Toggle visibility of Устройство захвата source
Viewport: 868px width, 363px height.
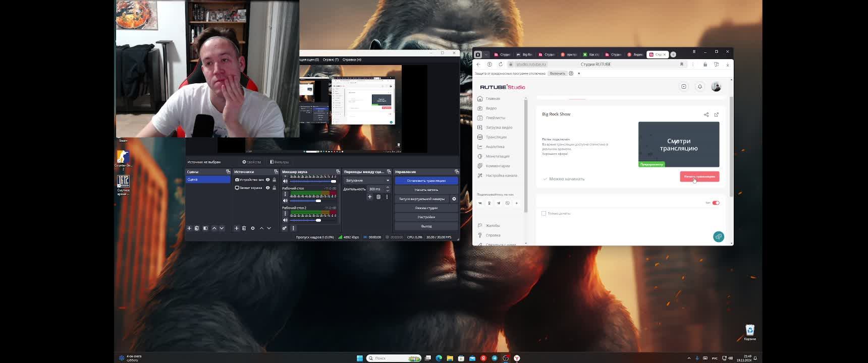[268, 179]
